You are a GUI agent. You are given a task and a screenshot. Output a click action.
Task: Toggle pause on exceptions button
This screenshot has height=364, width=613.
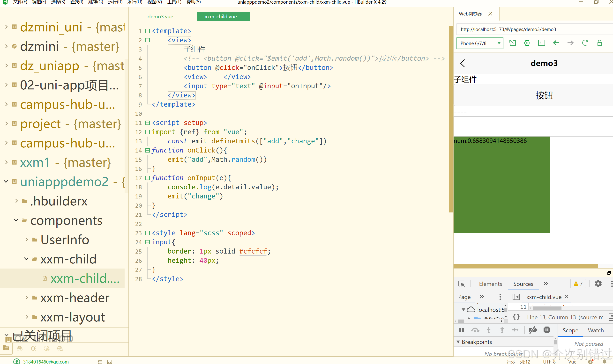click(x=547, y=330)
